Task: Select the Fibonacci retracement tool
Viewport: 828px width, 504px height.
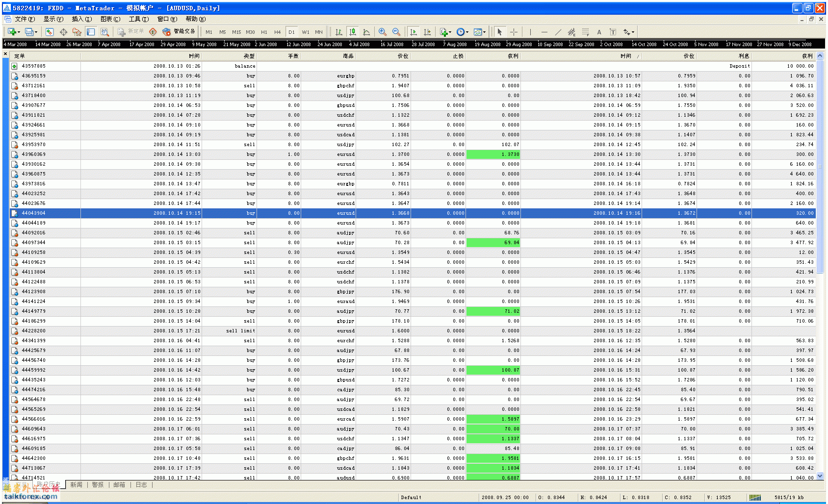Action: pyautogui.click(x=585, y=32)
